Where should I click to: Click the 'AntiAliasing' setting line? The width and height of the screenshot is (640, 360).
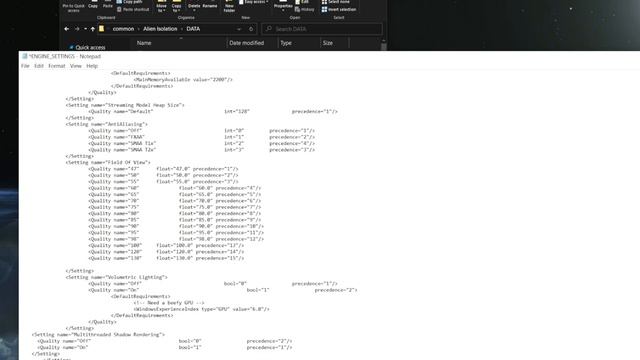pos(107,124)
